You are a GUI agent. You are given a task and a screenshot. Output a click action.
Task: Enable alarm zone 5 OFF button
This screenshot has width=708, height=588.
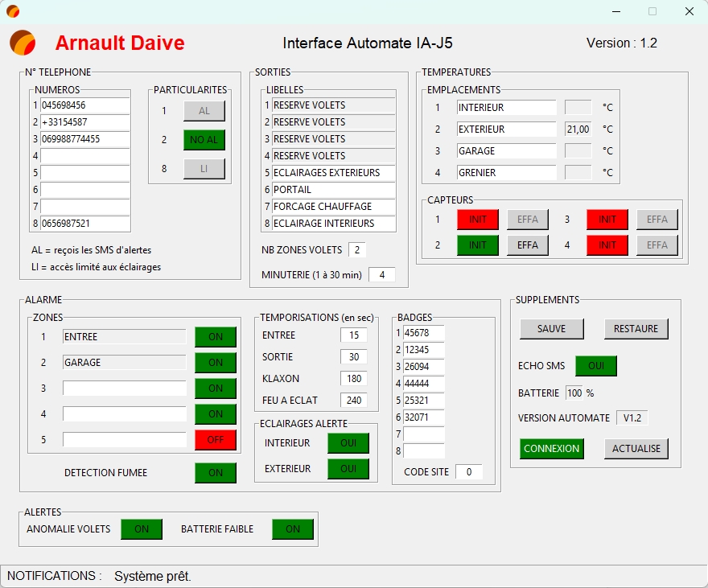point(216,439)
